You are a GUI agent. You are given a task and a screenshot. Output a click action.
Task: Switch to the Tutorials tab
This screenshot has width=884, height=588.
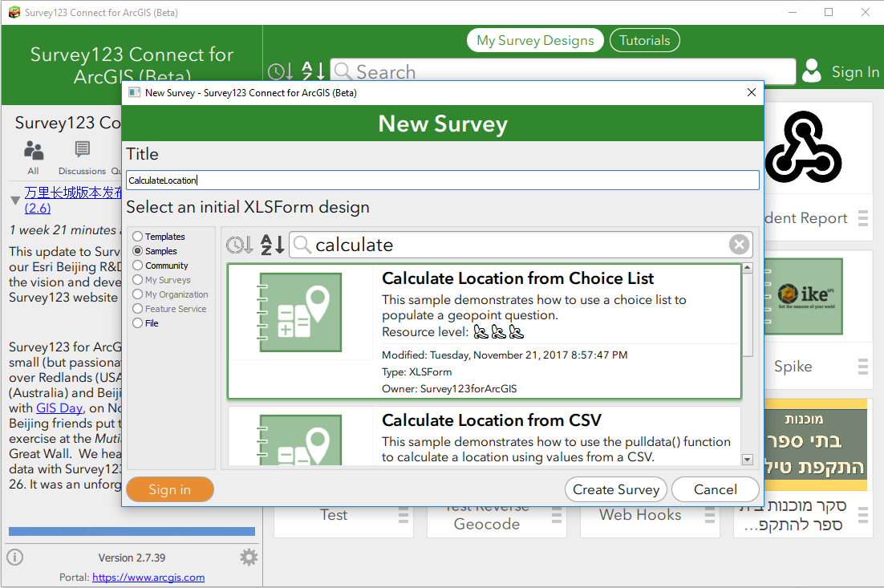[x=644, y=40]
